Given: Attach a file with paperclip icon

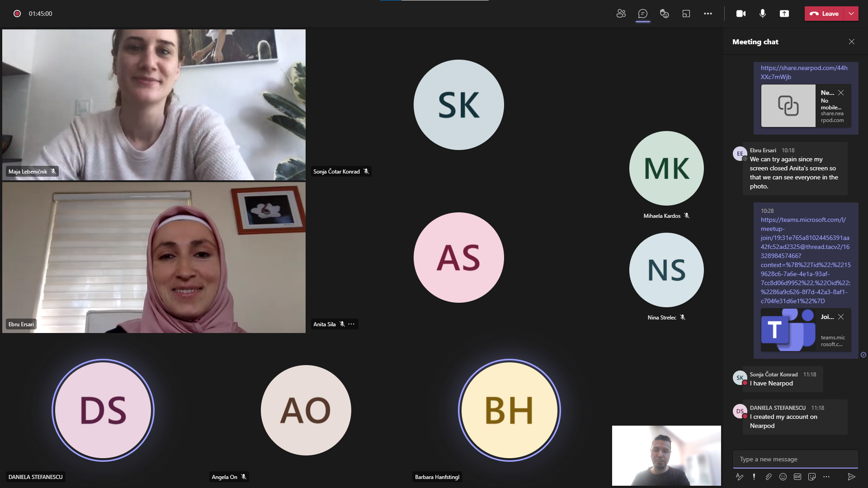Looking at the screenshot, I should pyautogui.click(x=768, y=477).
